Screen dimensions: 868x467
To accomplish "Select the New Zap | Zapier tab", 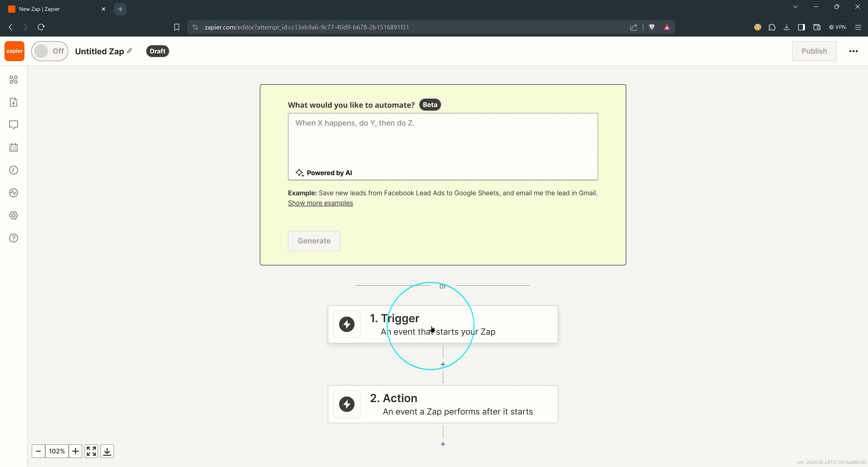I will [x=57, y=9].
